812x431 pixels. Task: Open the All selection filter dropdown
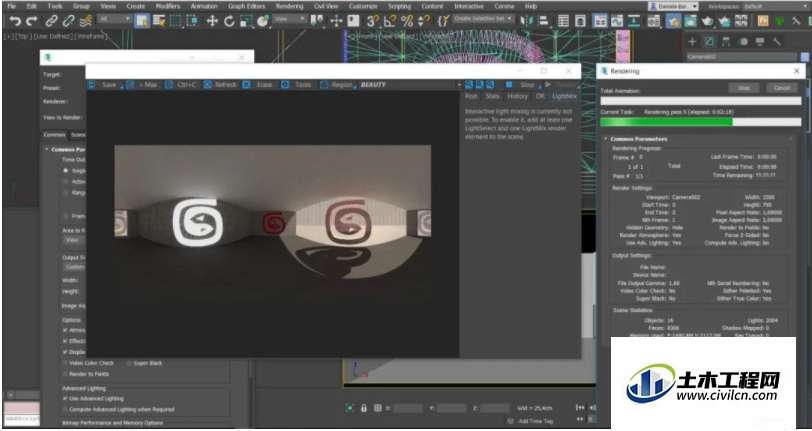[114, 19]
